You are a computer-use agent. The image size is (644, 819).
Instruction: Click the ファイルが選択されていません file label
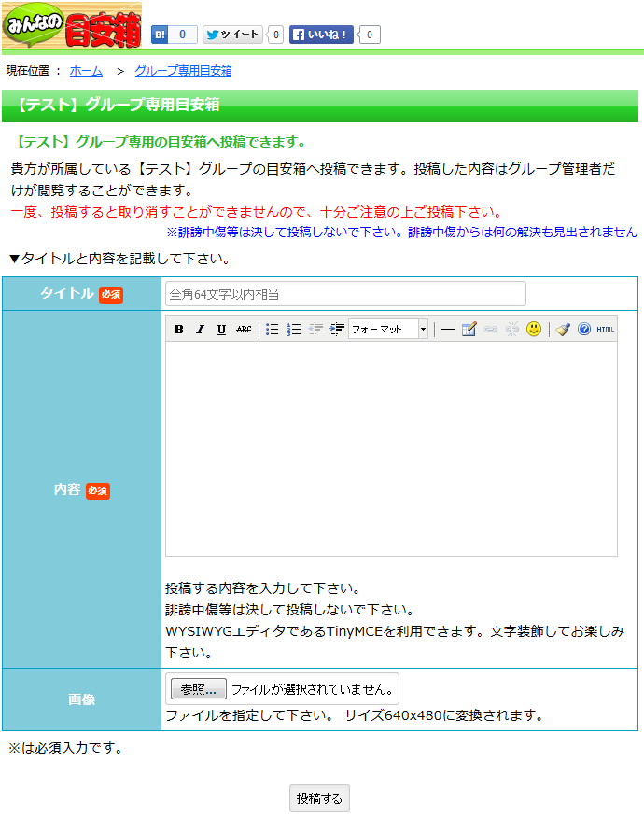tap(312, 689)
